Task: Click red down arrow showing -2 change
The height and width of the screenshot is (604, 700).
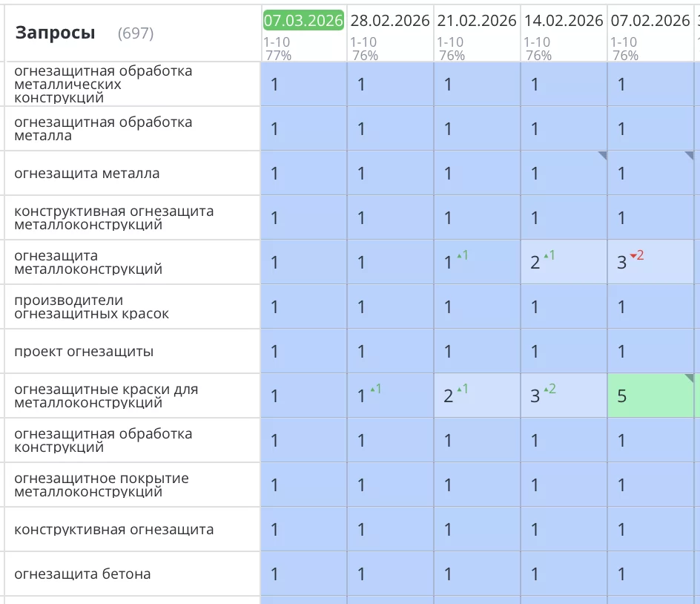Action: [x=636, y=255]
